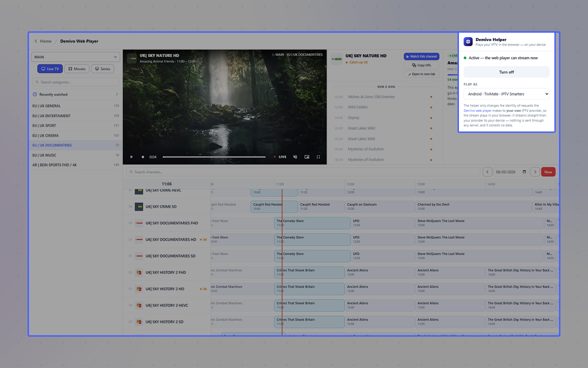Image resolution: width=588 pixels, height=368 pixels.
Task: Click the Watch this channel button
Action: click(422, 57)
